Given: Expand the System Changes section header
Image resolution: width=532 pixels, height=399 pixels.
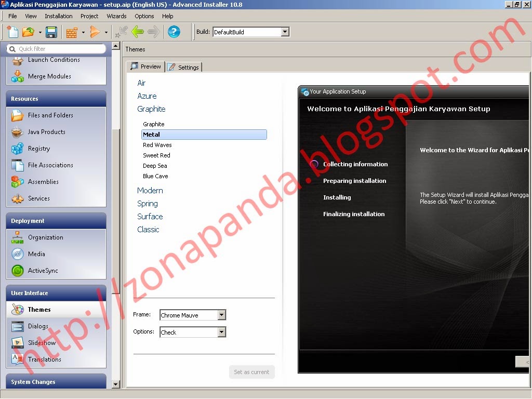Looking at the screenshot, I should pos(56,382).
